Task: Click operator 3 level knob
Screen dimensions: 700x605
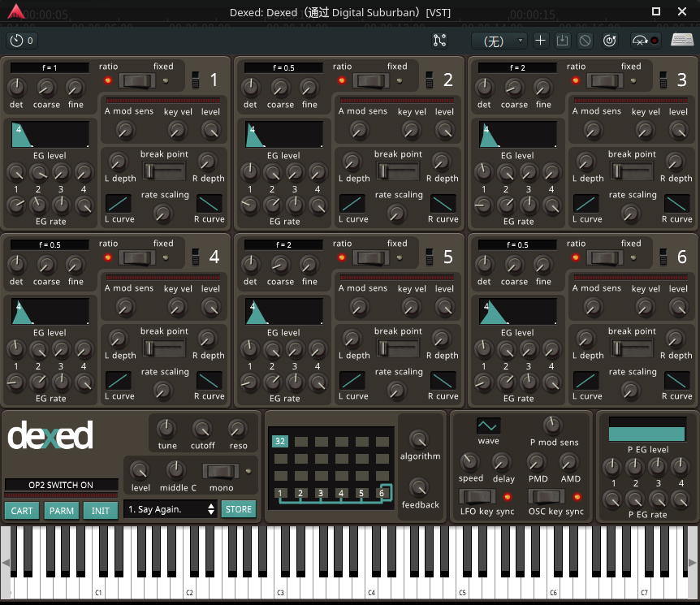Action: click(x=678, y=130)
